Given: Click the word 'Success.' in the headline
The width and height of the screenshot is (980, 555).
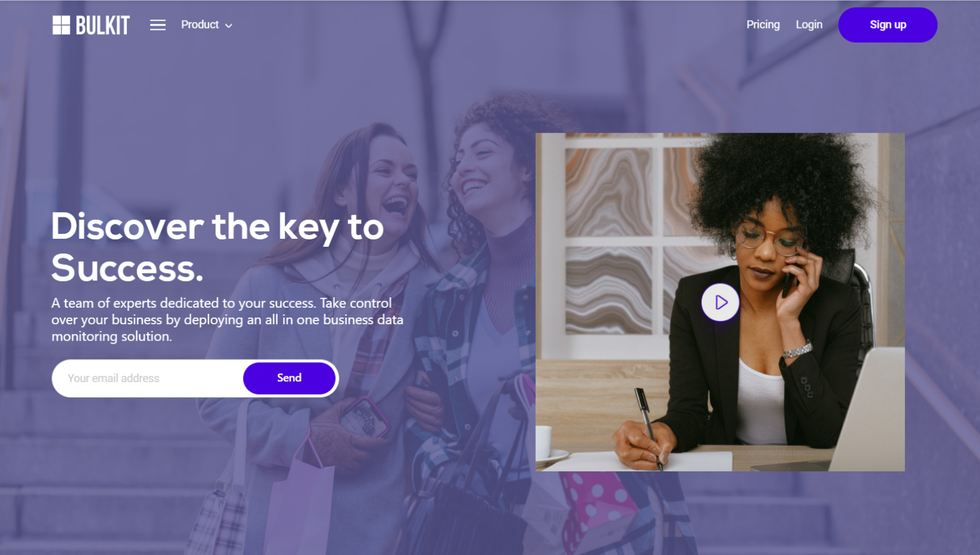Looking at the screenshot, I should click(127, 268).
